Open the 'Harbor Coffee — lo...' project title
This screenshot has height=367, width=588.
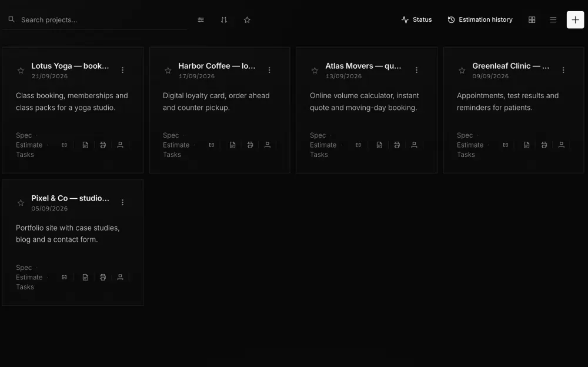point(217,66)
